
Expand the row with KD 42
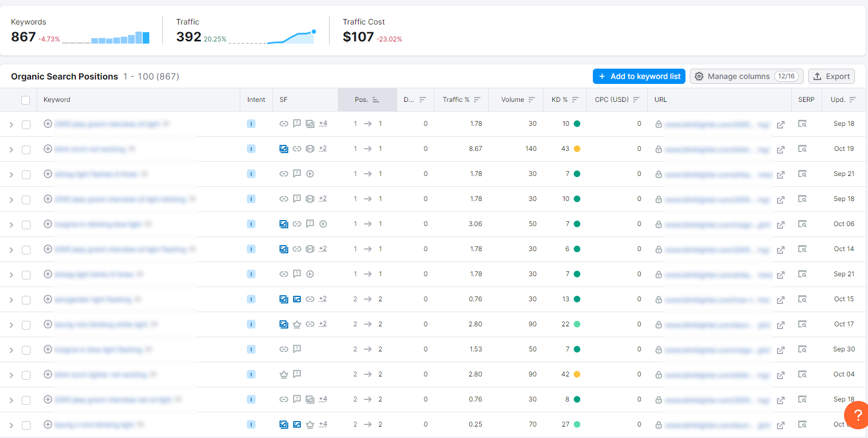[x=11, y=375]
